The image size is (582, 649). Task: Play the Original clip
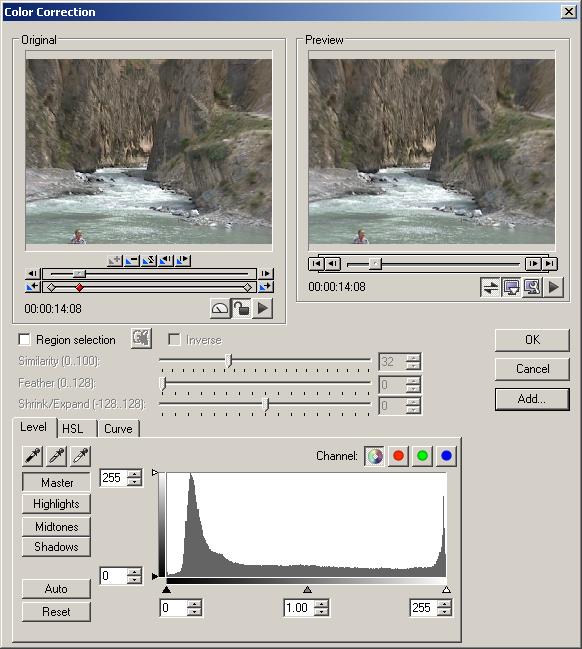point(262,308)
